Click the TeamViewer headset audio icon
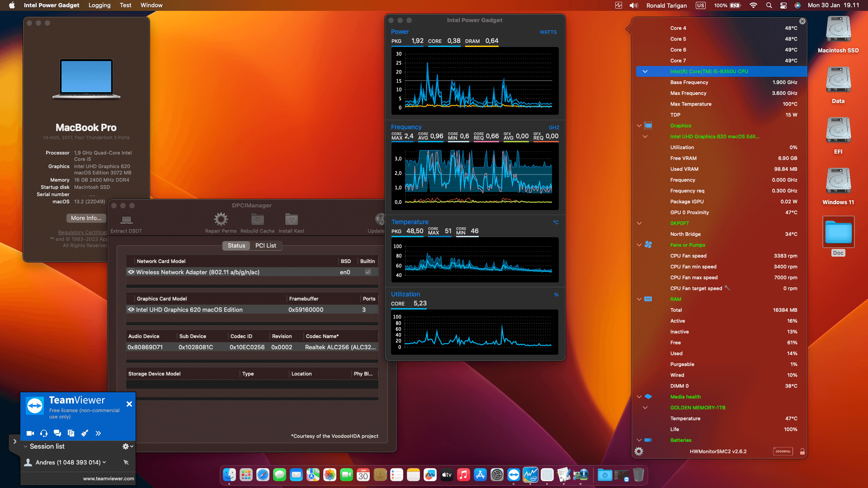Viewport: 868px width, 488px height. (44, 433)
